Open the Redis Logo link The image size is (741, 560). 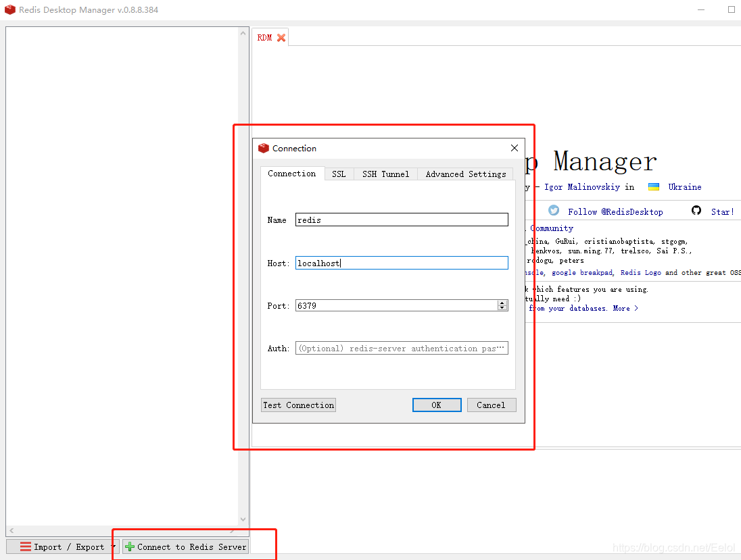[640, 273]
